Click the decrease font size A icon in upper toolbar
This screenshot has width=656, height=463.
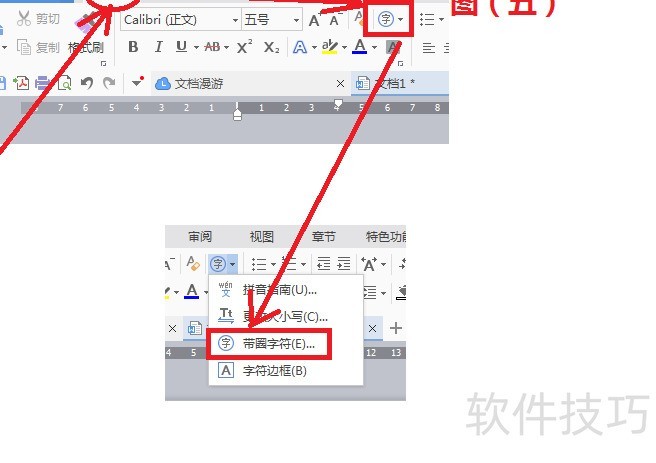click(335, 19)
